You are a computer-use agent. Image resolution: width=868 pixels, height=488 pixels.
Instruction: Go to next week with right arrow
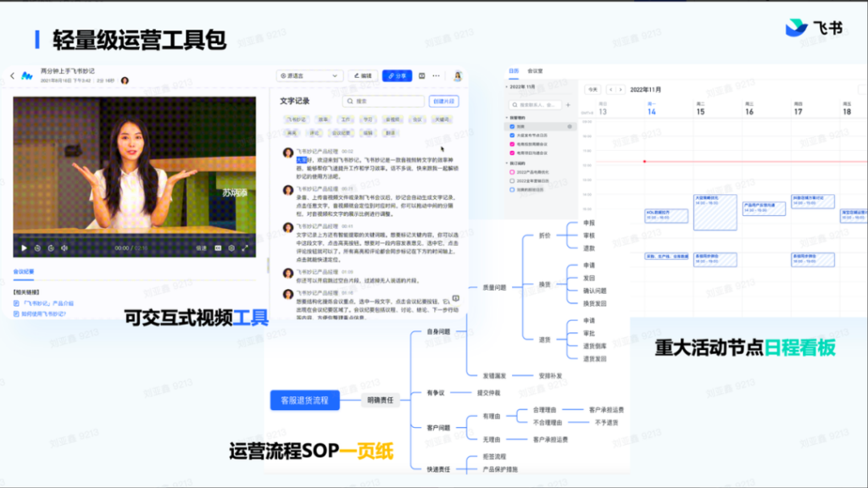[622, 89]
